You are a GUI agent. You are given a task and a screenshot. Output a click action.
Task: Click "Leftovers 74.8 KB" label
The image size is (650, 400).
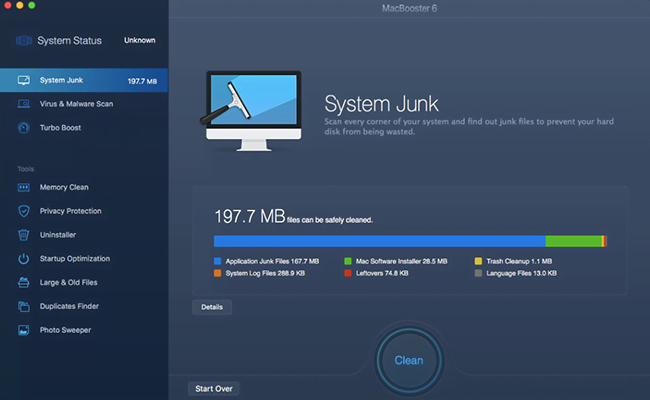pos(382,273)
